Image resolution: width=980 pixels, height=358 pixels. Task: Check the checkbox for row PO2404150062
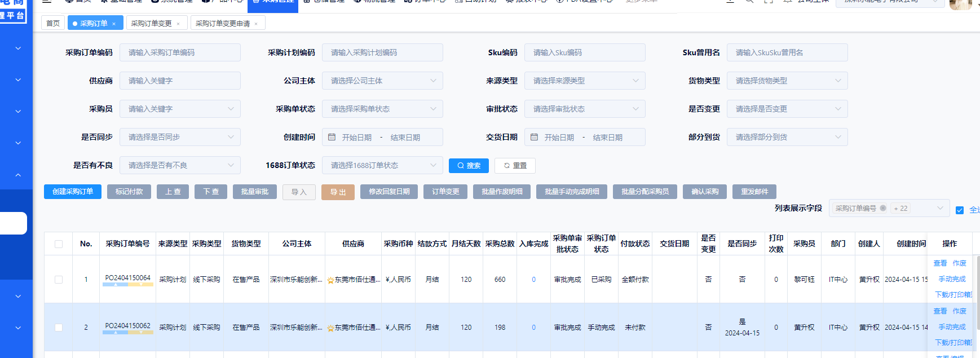point(59,328)
